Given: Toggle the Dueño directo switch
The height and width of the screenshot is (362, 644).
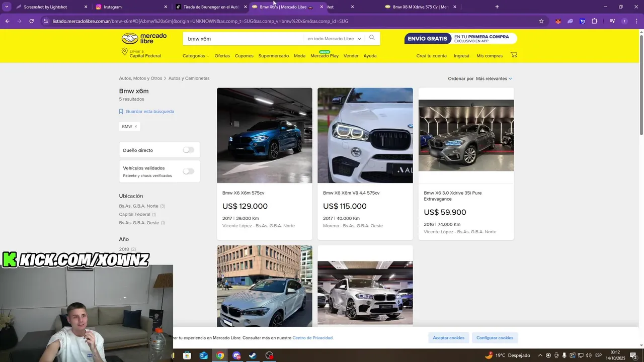Looking at the screenshot, I should [188, 150].
